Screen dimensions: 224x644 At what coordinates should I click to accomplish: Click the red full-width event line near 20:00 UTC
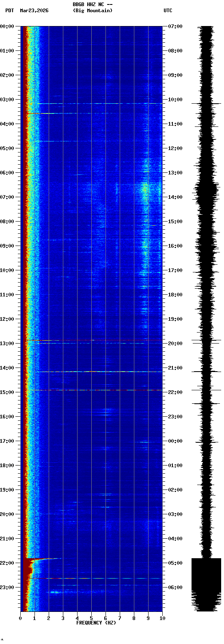pyautogui.click(x=94, y=340)
